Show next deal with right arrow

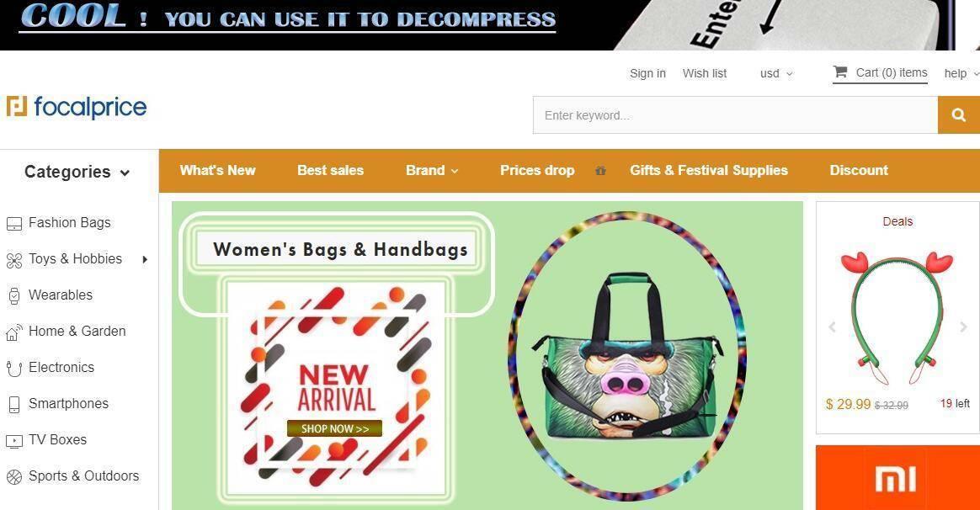pyautogui.click(x=963, y=327)
